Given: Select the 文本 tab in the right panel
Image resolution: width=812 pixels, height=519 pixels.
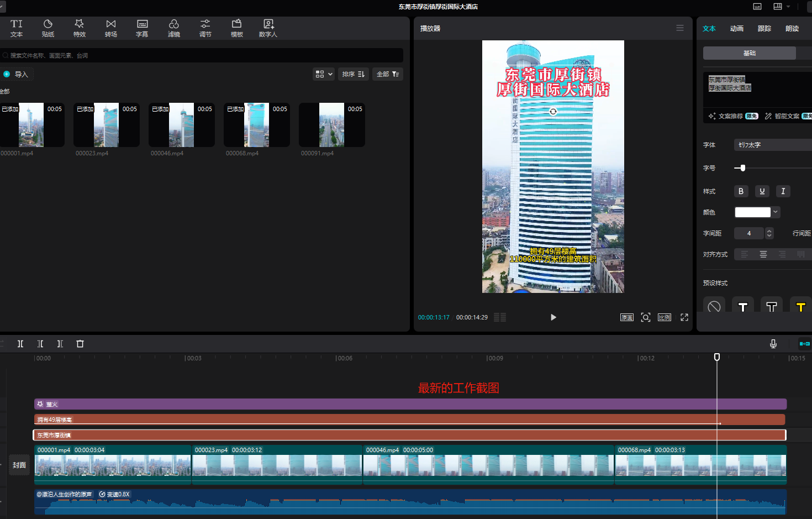Looking at the screenshot, I should pos(709,29).
